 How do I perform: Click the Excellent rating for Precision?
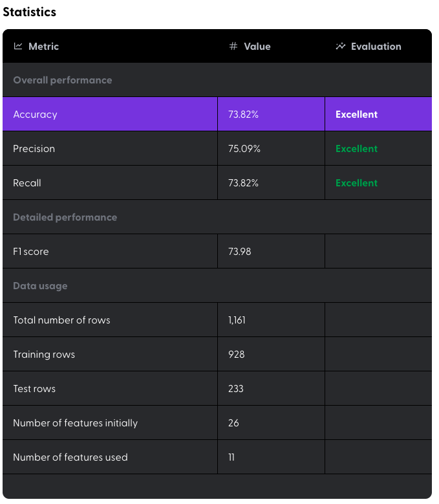click(356, 149)
